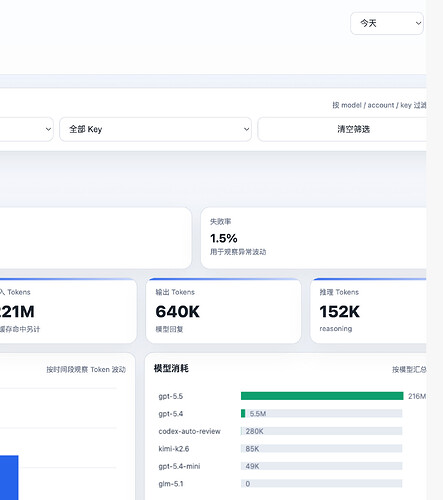The image size is (443, 500).
Task: Click the blue bar in the token chart
Action: [x=9, y=477]
